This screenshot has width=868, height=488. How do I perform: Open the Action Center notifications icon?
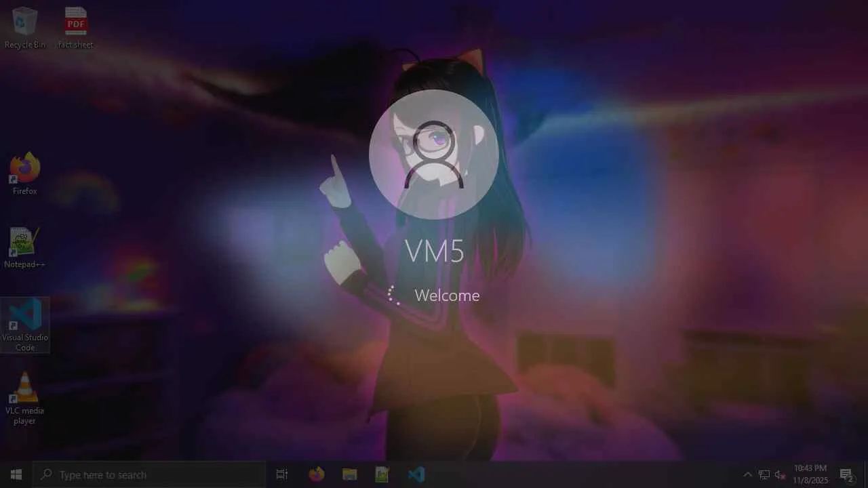[x=846, y=474]
